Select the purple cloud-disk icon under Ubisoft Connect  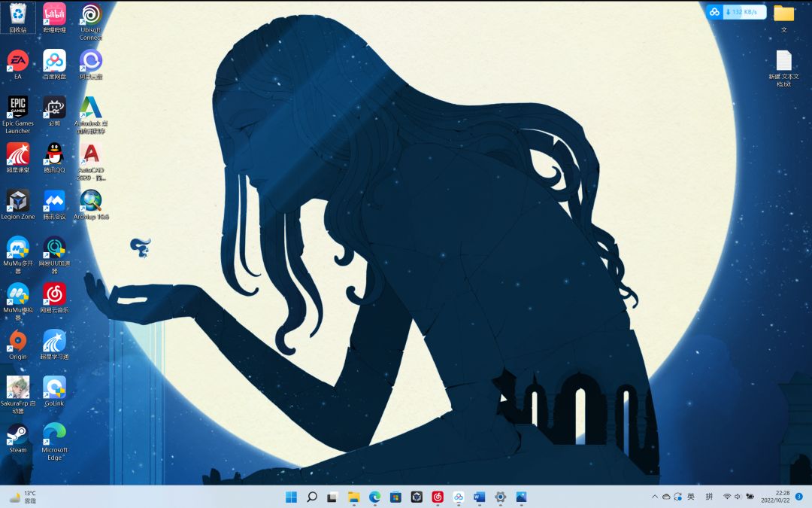click(91, 64)
